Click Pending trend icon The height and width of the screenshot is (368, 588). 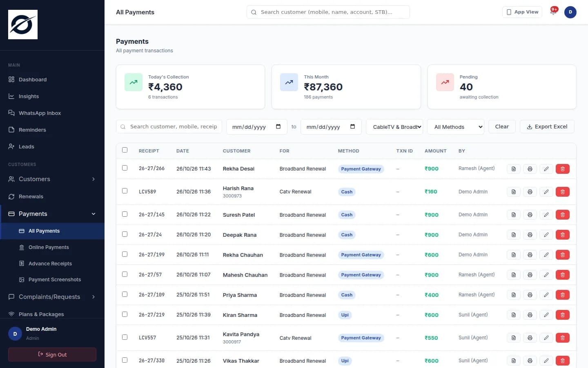click(445, 82)
